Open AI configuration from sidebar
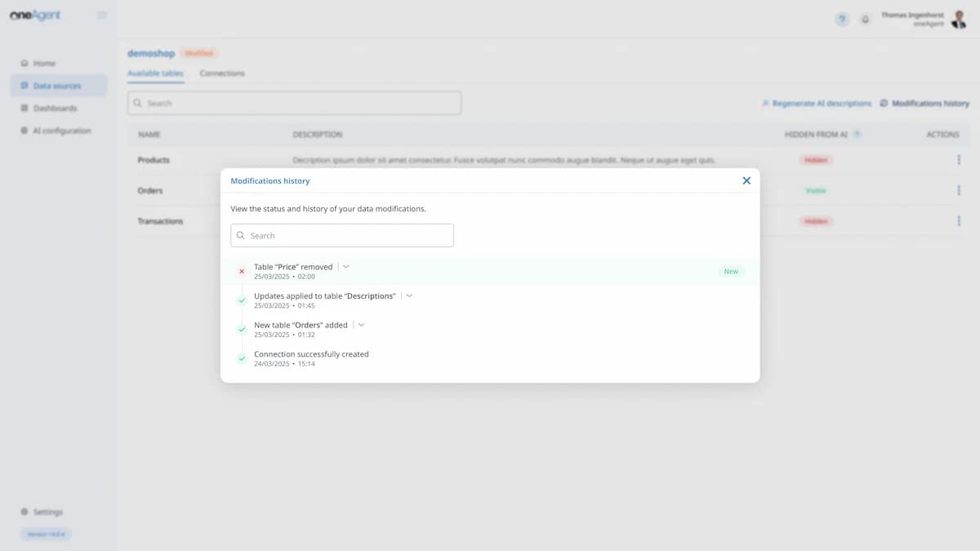Viewport: 980px width, 551px height. click(x=61, y=131)
